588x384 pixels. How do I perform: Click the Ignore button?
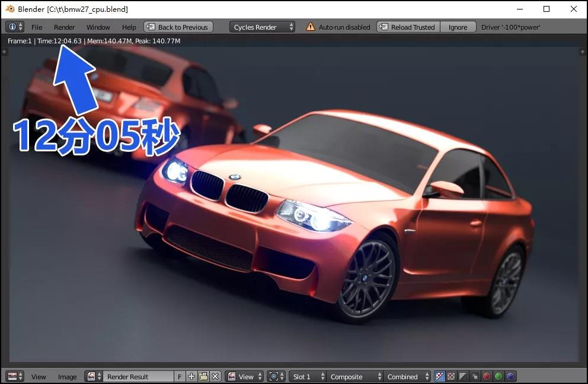tap(458, 27)
